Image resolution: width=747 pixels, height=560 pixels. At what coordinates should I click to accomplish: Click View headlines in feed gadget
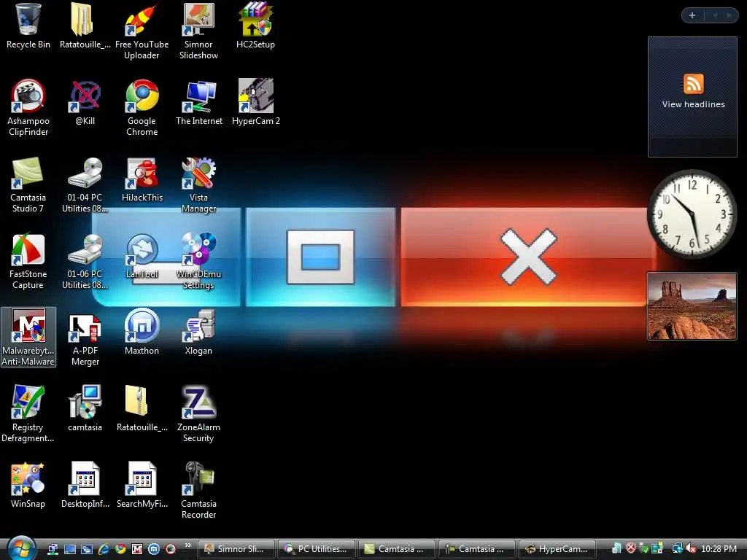click(x=693, y=104)
